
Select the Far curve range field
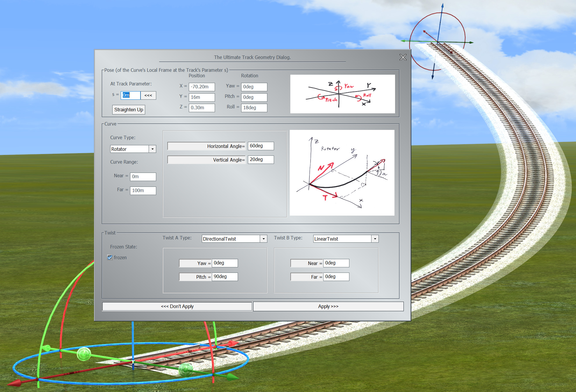coord(143,191)
